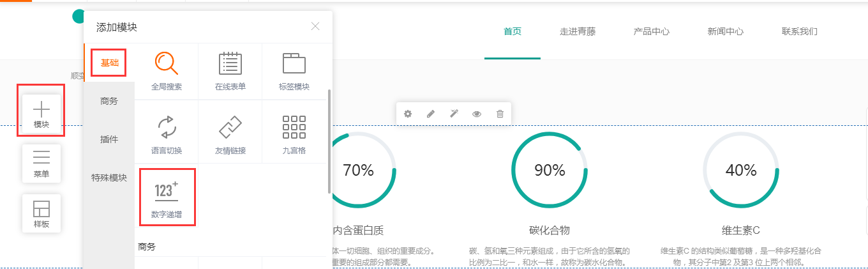
Task: Click the gear settings icon in floating toolbar
Action: (x=408, y=114)
